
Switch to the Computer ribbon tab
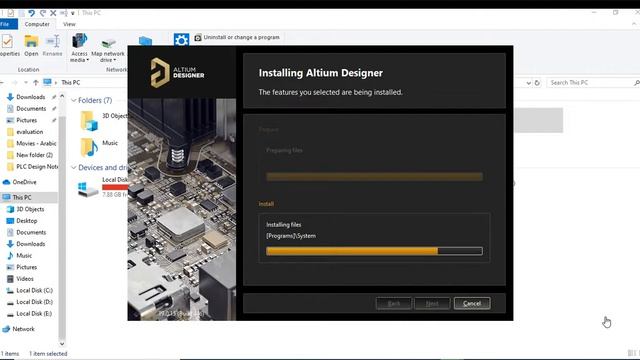37,24
